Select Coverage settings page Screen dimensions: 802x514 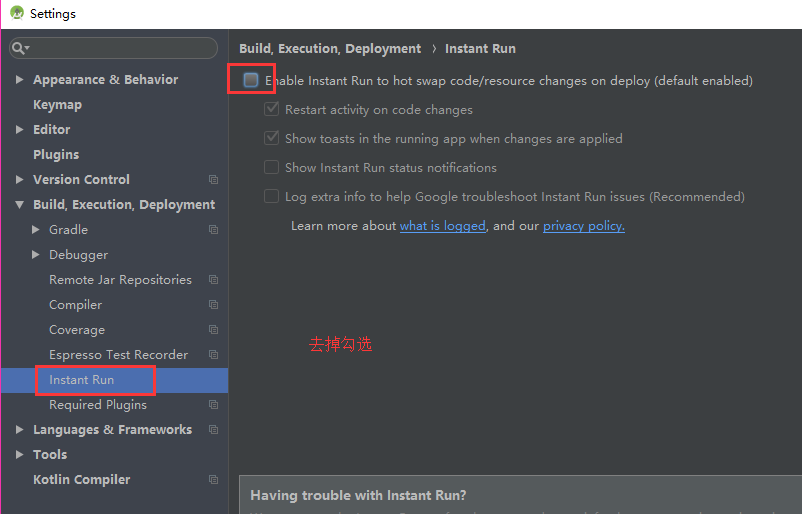pos(77,330)
